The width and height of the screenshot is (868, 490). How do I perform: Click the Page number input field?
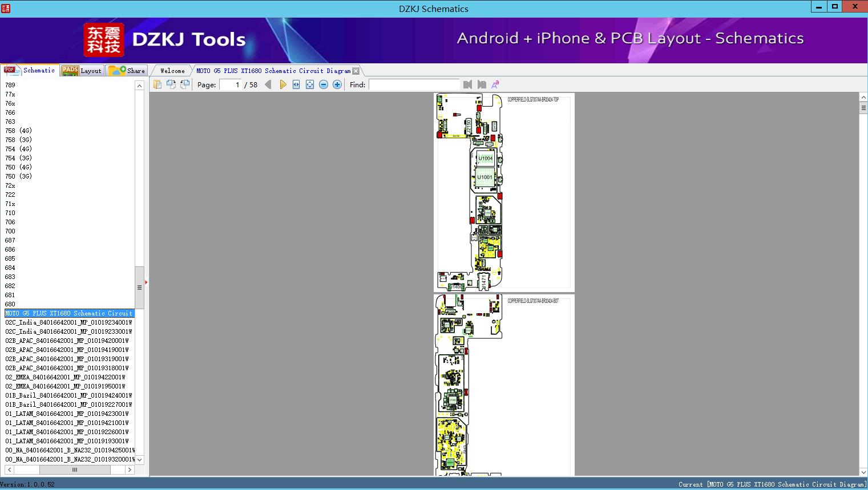229,84
